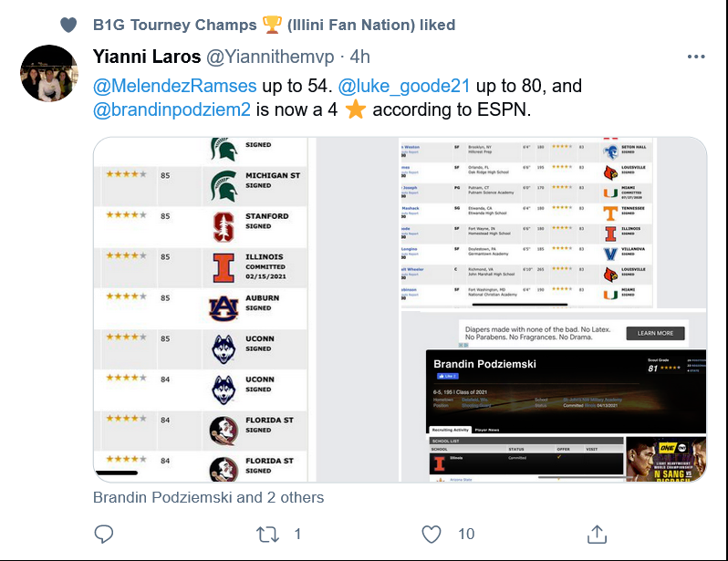The image size is (728, 561).
Task: View the like count of 10
Action: click(x=466, y=534)
